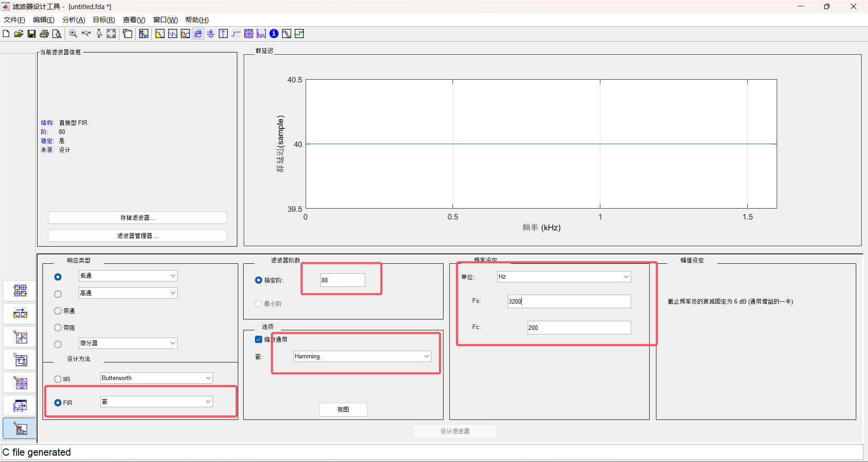Image resolution: width=868 pixels, height=462 pixels.
Task: Open the Import Filter sidebar panel
Action: pos(20,406)
